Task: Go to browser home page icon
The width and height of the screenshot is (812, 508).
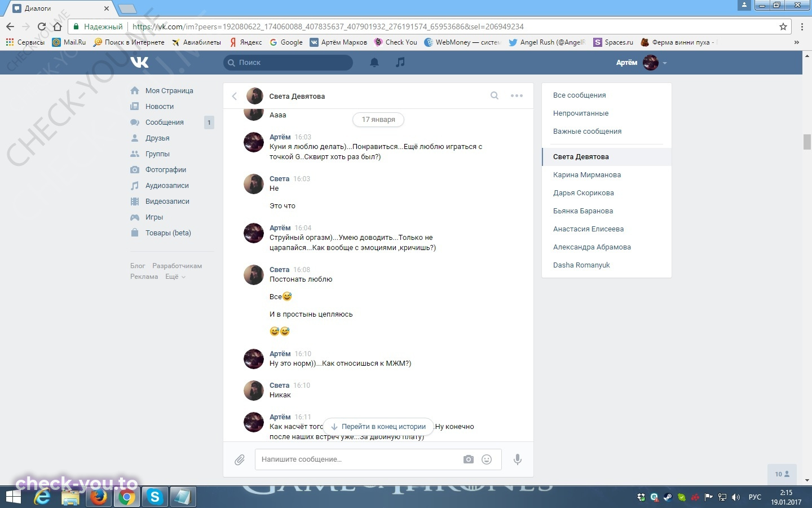Action: pyautogui.click(x=57, y=27)
